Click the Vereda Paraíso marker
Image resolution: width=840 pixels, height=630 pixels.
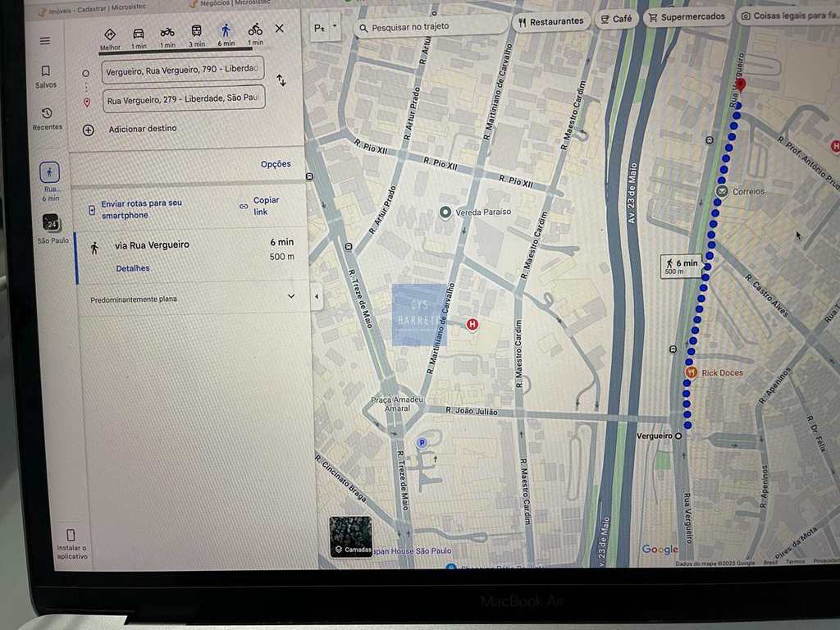coord(445,212)
